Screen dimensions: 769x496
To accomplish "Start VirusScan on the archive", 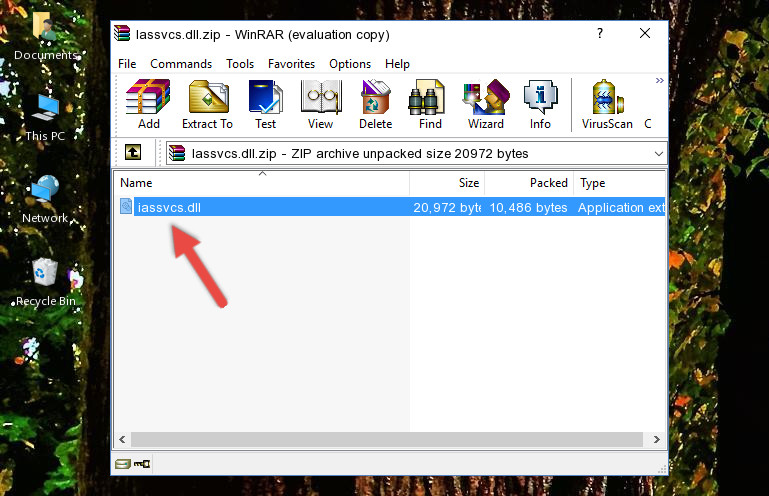I will [x=607, y=104].
